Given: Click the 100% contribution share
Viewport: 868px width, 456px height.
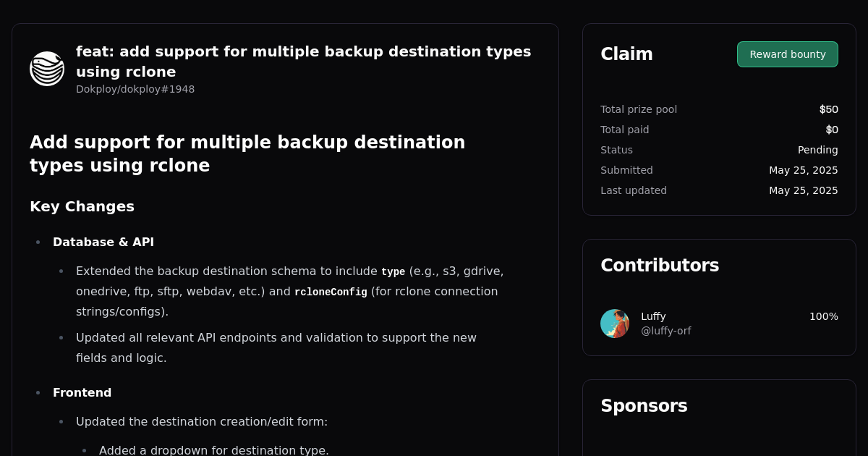Looking at the screenshot, I should pos(823,316).
